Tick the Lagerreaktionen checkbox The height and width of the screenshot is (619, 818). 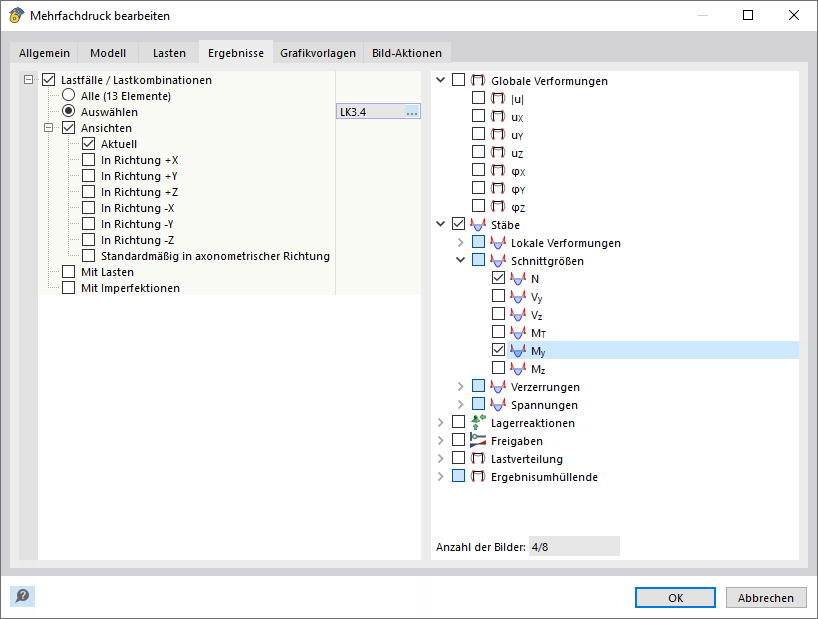[x=459, y=421]
